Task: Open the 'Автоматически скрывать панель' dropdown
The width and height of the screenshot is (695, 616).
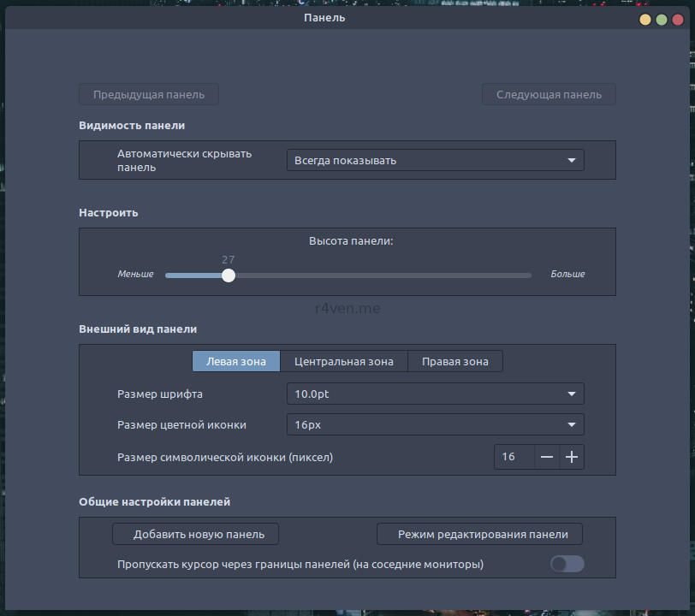Action: coord(435,160)
